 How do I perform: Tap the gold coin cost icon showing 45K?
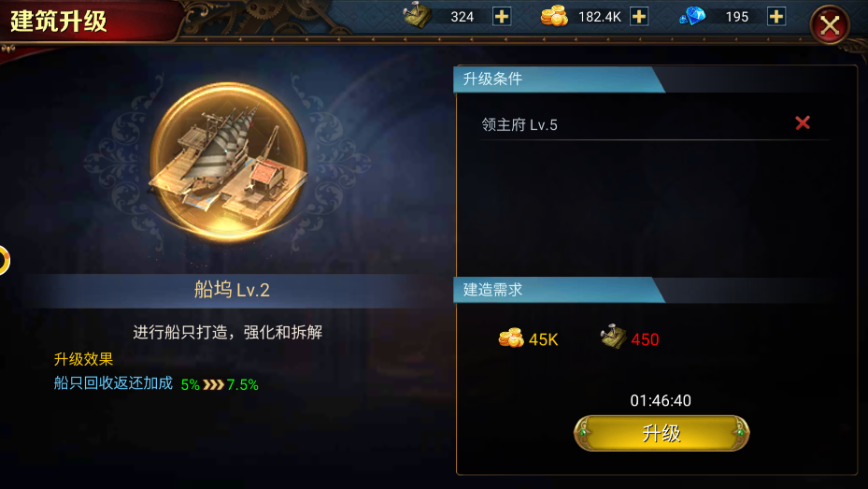pyautogui.click(x=511, y=338)
